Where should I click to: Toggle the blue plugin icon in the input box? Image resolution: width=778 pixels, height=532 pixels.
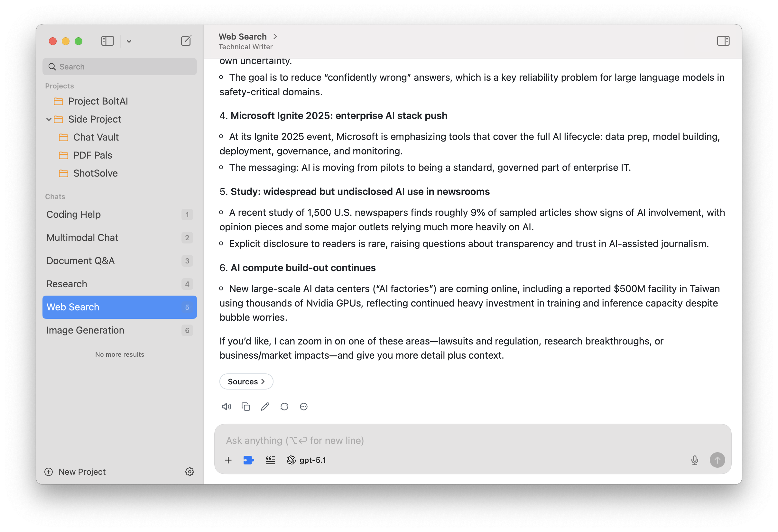click(248, 460)
